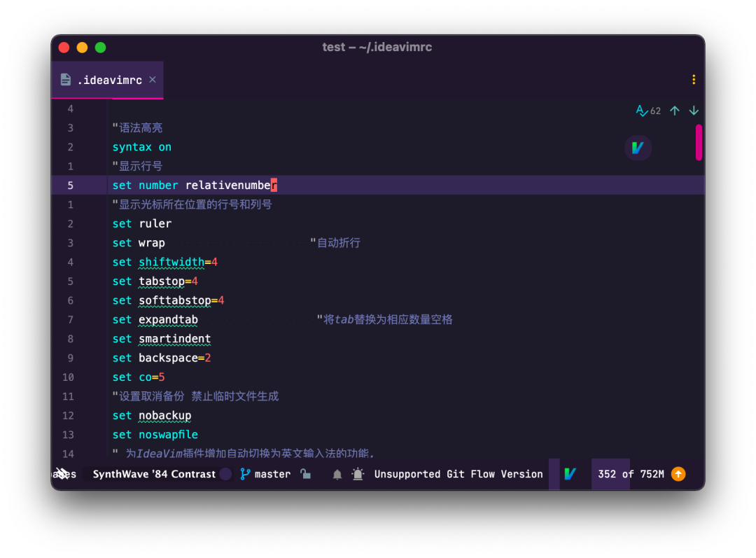Viewport: 756px width, 558px height.
Task: Click the word 'nobackup'
Action: pyautogui.click(x=165, y=415)
